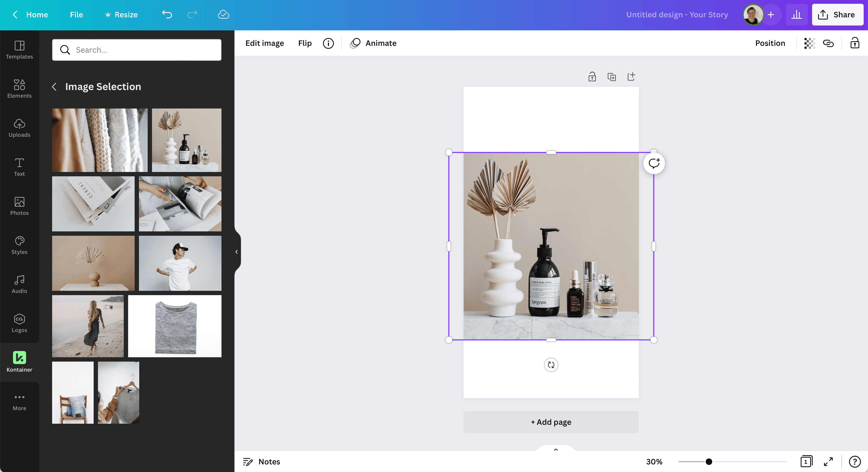Open the Notes panel

coord(261,462)
